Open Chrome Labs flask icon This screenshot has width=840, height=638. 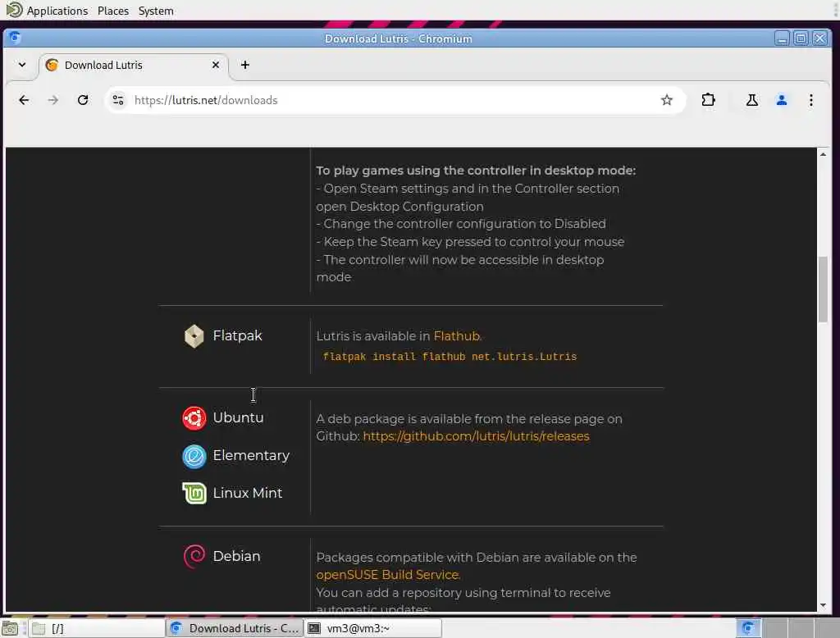(752, 100)
